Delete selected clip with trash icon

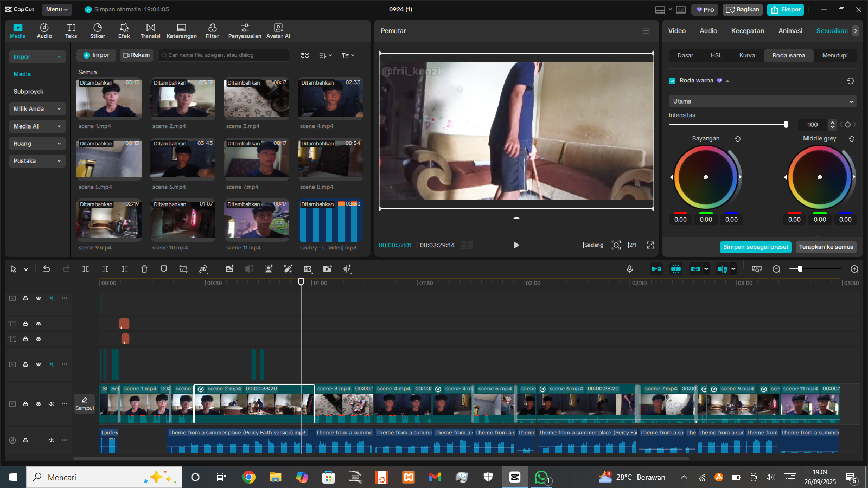(144, 269)
